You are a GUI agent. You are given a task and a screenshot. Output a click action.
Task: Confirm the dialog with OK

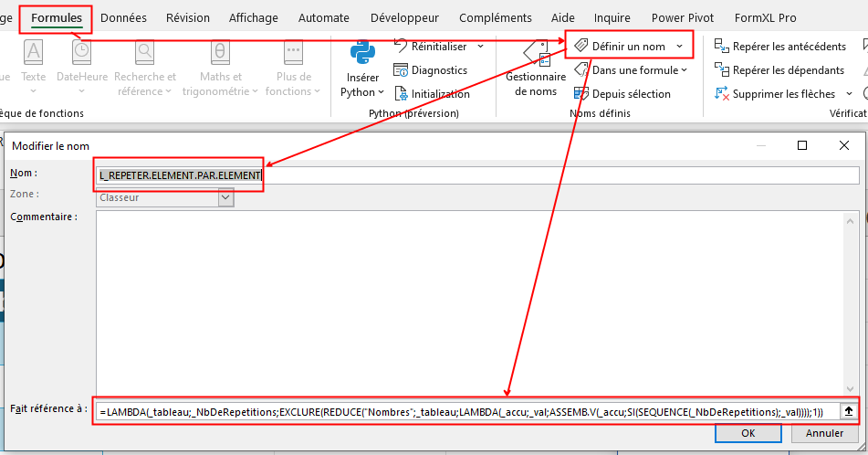748,433
